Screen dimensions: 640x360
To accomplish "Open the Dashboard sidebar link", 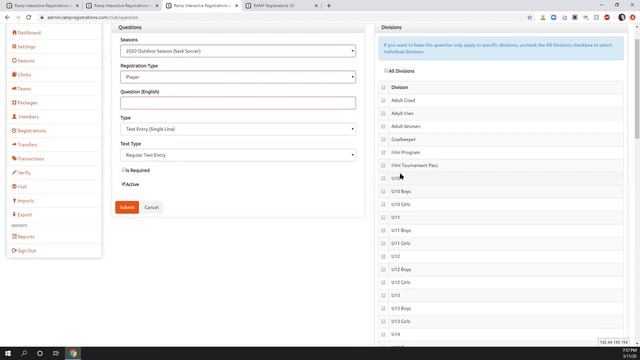I will pyautogui.click(x=27, y=33).
